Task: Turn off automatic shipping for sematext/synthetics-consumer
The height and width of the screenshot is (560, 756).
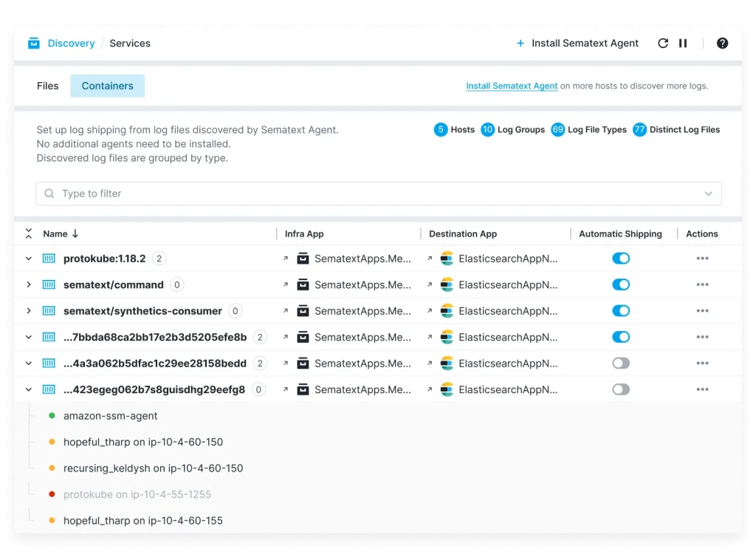Action: point(621,311)
